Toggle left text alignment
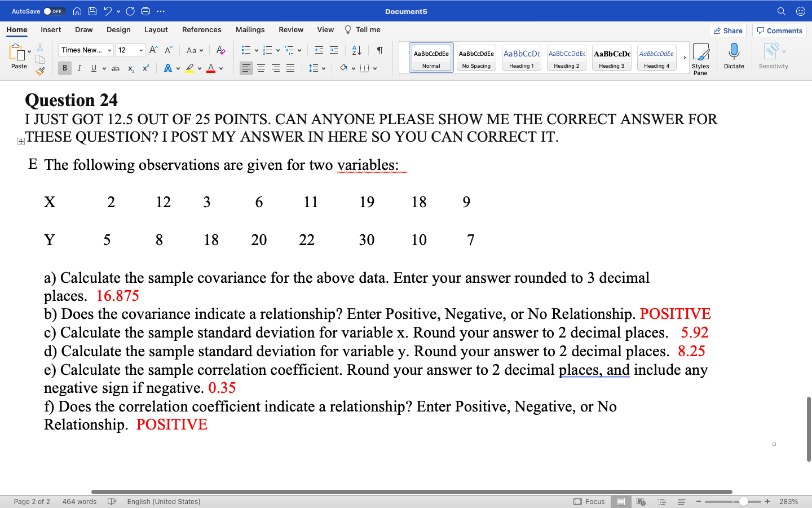Viewport: 812px width, 508px height. pyautogui.click(x=246, y=68)
